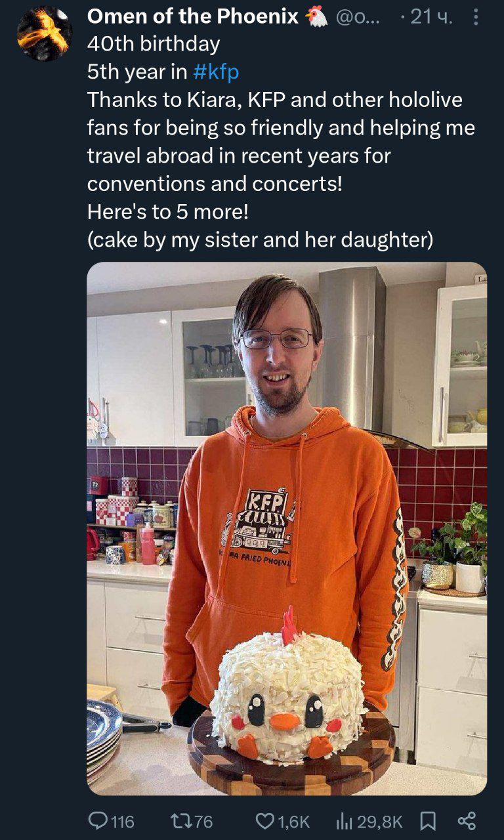Click the share icon
504x840 pixels.
(466, 820)
